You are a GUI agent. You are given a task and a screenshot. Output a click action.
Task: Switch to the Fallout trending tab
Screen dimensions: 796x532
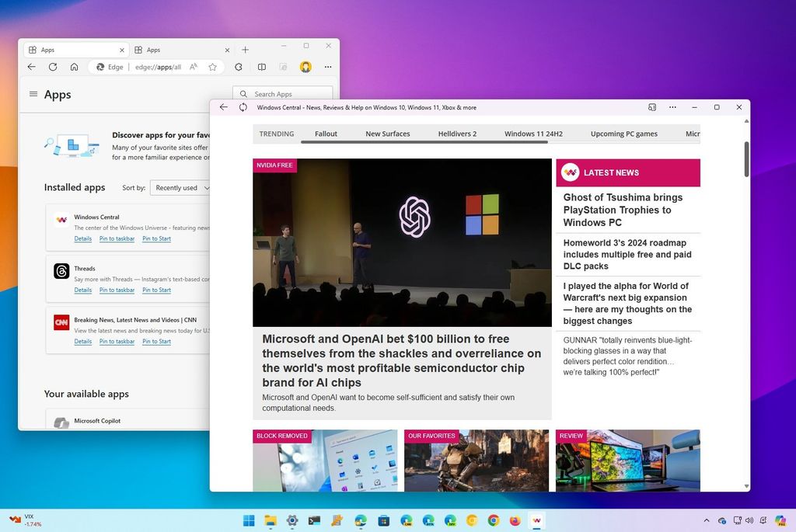click(x=325, y=134)
